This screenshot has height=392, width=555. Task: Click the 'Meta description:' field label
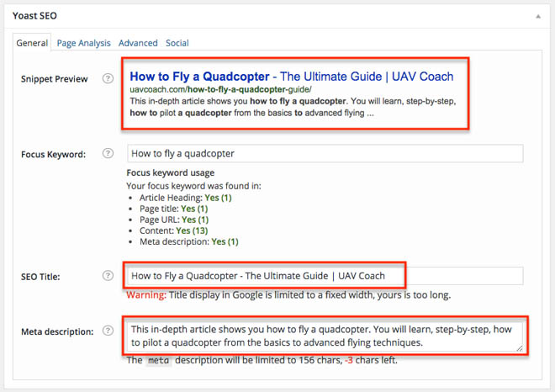tap(57, 331)
